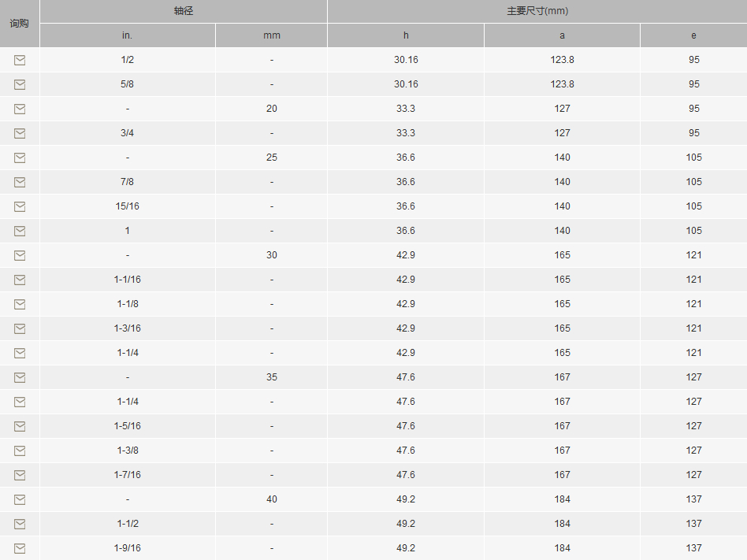Click inquiry envelope for 5/8 inch row
Viewport: 747px width, 560px height.
[x=20, y=84]
